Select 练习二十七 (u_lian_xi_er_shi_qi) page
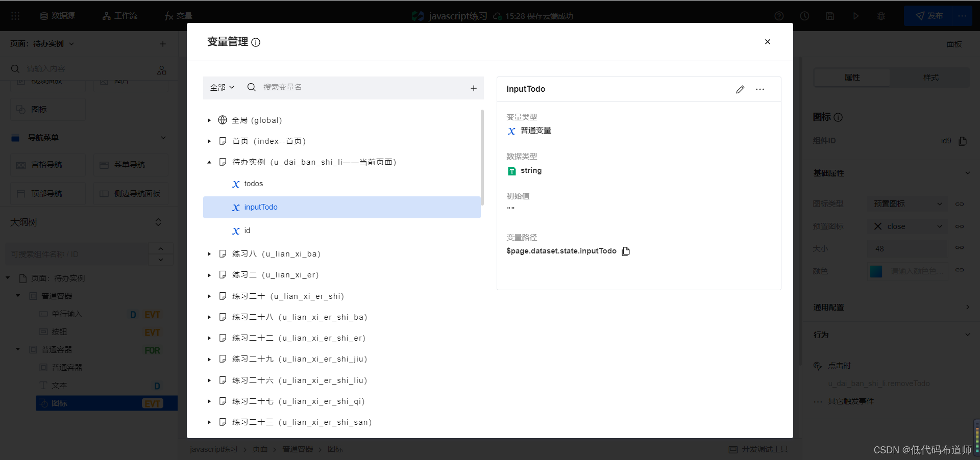Image resolution: width=980 pixels, height=460 pixels. tap(299, 401)
